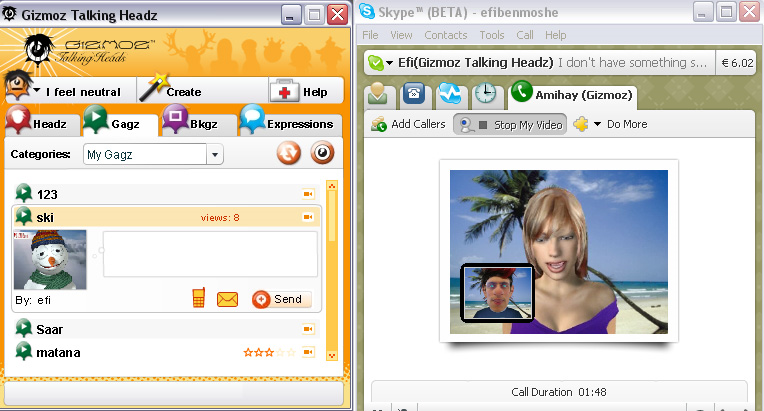764x411 pixels.
Task: Open the Skype history clock tab icon
Action: pyautogui.click(x=486, y=93)
